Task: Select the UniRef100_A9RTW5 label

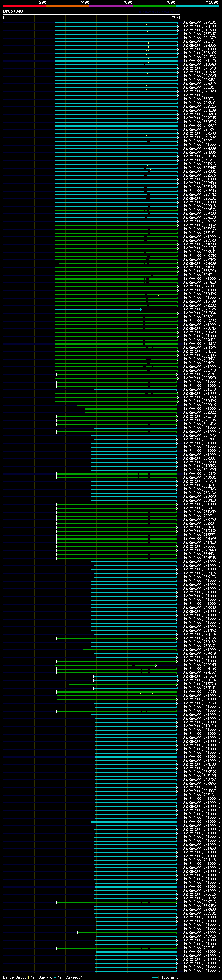Action: tap(199, 118)
